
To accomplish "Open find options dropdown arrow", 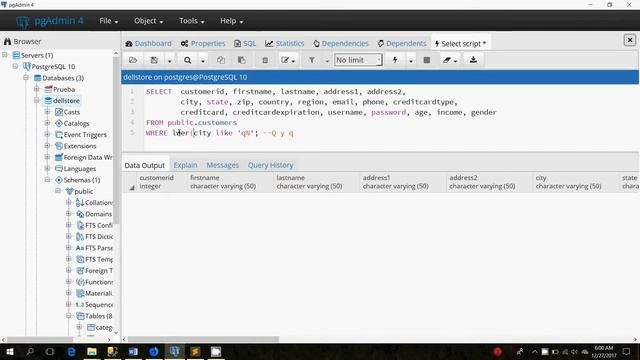I will tap(203, 61).
